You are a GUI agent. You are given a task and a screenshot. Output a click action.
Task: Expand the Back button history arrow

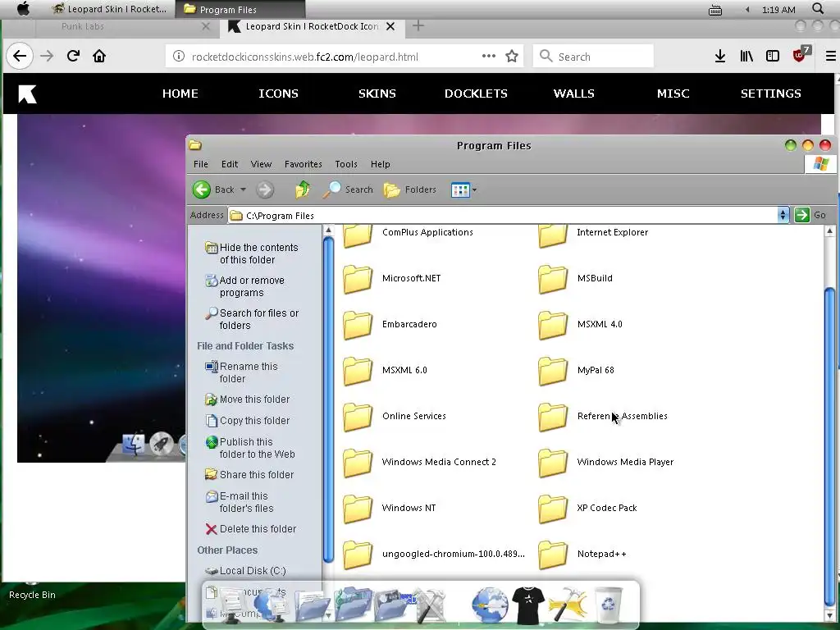(x=243, y=189)
